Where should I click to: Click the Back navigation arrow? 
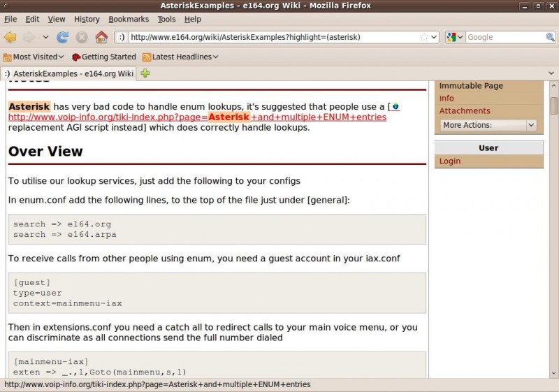pos(10,37)
